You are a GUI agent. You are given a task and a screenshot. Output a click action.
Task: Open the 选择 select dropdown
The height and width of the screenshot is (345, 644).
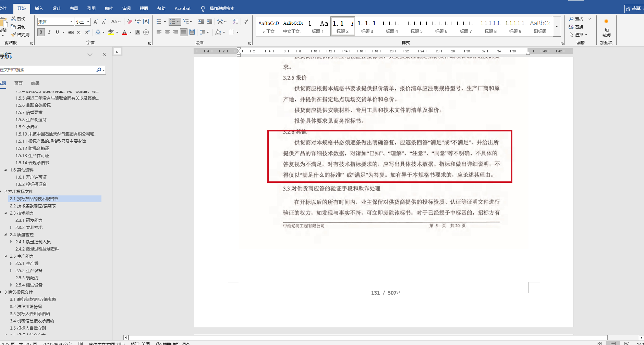click(579, 35)
